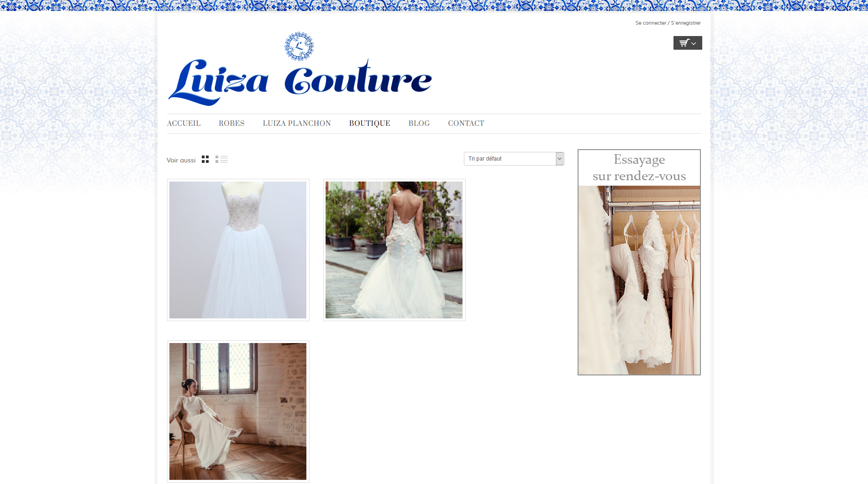Select the BOUTIQUE menu item
This screenshot has height=484, width=868.
pyautogui.click(x=369, y=124)
